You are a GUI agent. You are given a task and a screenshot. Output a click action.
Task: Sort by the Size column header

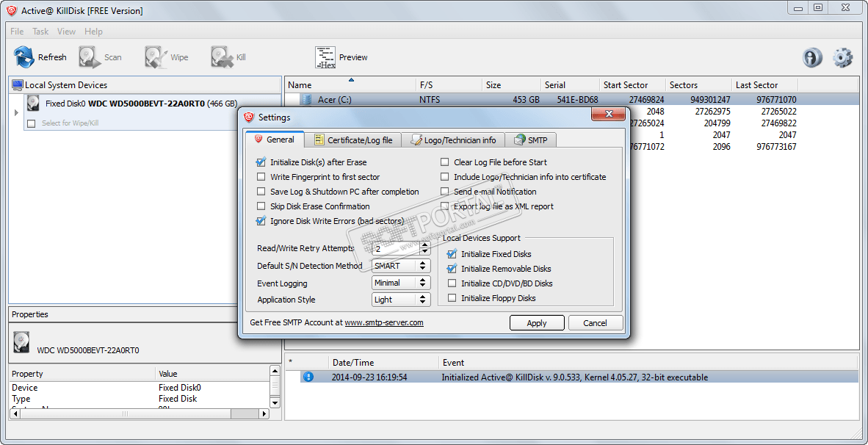pos(512,84)
